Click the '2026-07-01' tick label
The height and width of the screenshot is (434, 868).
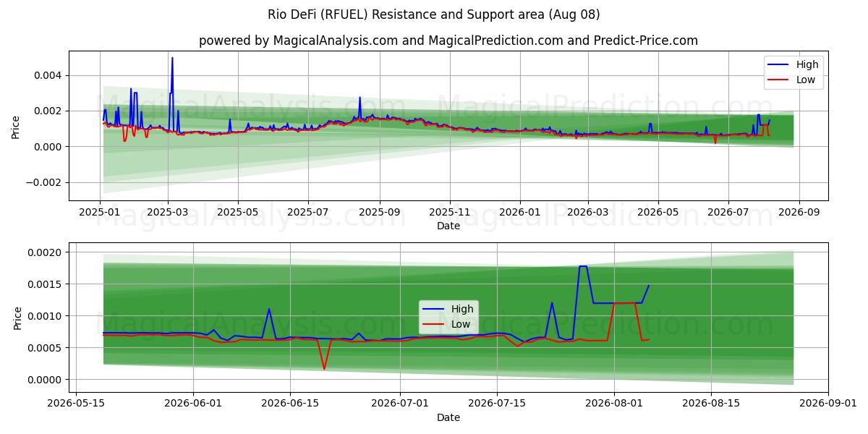point(400,404)
